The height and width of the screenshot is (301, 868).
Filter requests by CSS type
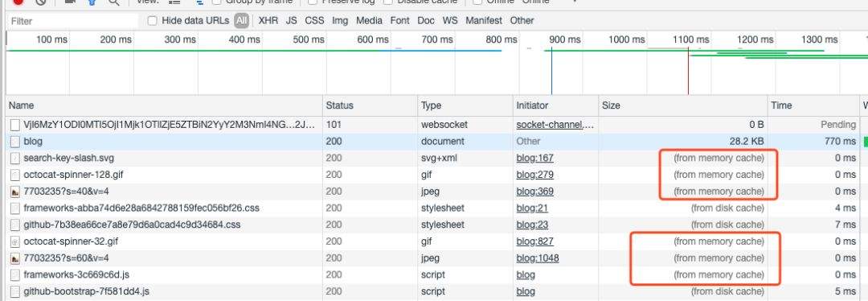[314, 21]
